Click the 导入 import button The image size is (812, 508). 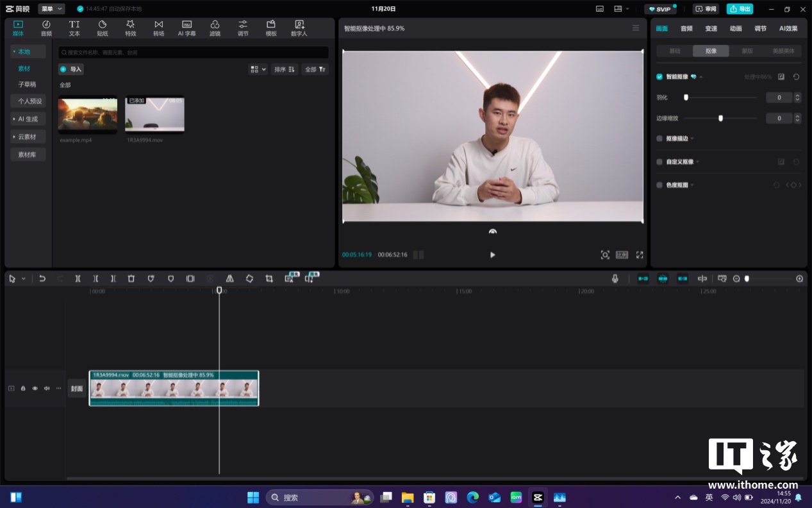click(71, 69)
